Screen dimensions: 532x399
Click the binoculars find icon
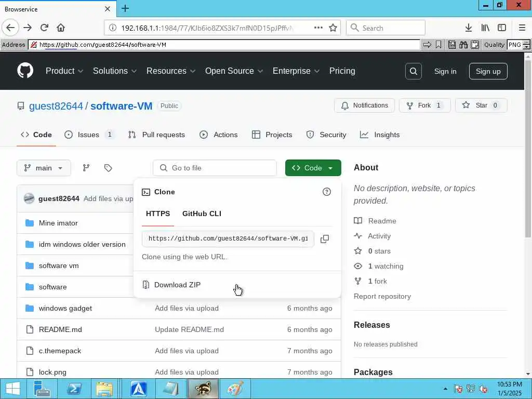463,45
